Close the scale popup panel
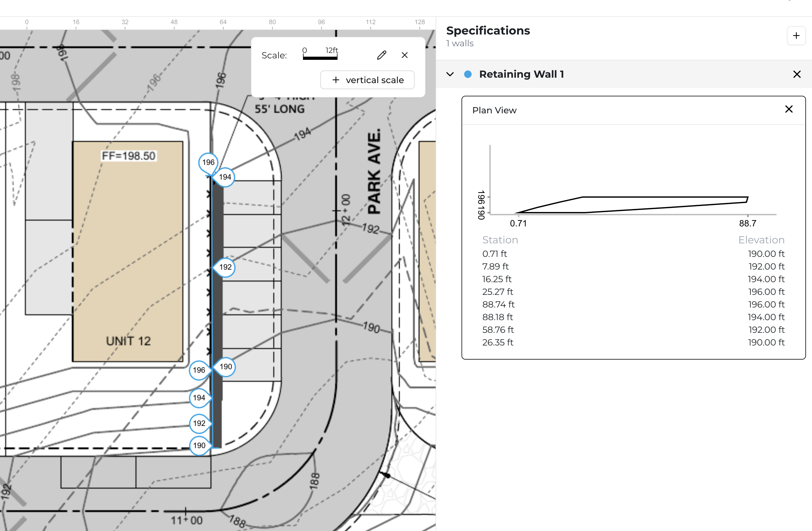The image size is (812, 531). coord(405,55)
